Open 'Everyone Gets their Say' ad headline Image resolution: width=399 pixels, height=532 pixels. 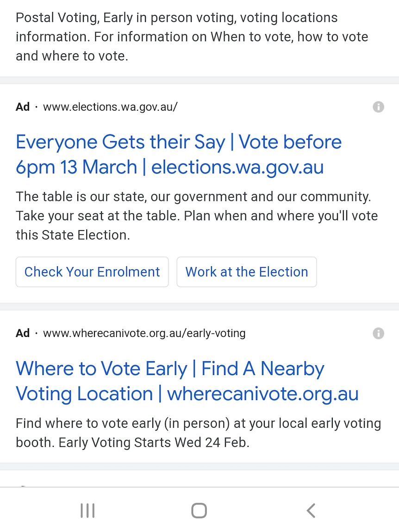(x=179, y=154)
